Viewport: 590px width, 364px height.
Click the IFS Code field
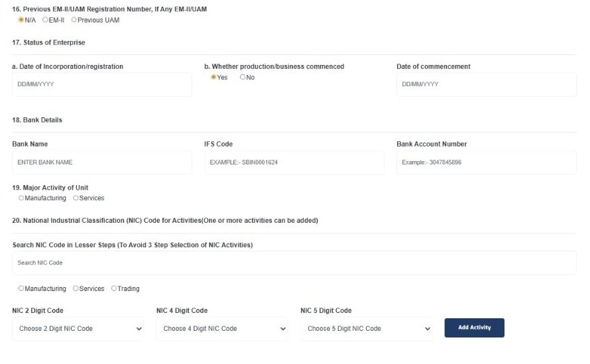point(294,162)
